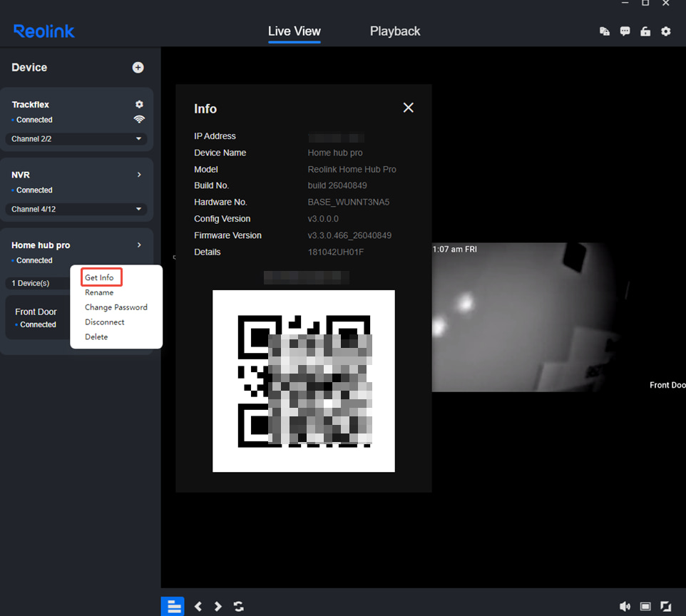
Task: Click the 1 Device(s) label
Action: point(31,283)
